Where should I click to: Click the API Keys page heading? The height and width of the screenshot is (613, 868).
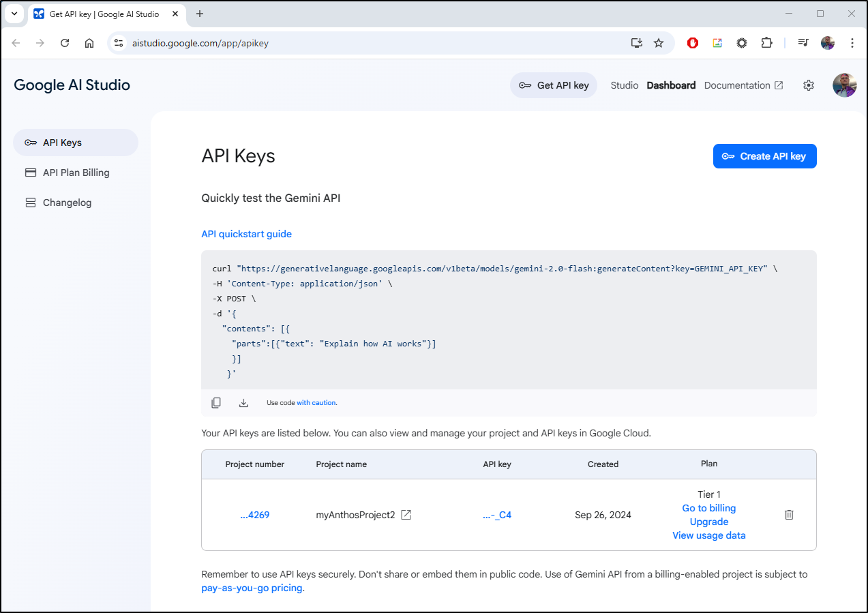(239, 156)
